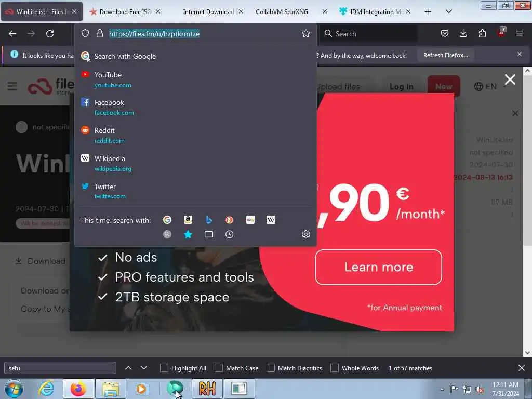Open the list all tabs dropdown
Image resolution: width=532 pixels, height=399 pixels.
[x=448, y=11]
